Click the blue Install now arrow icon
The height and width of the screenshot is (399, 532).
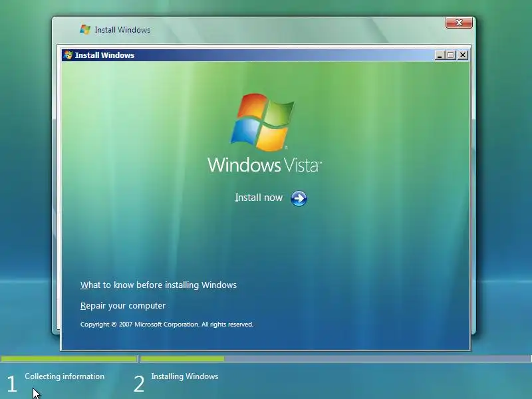(299, 198)
